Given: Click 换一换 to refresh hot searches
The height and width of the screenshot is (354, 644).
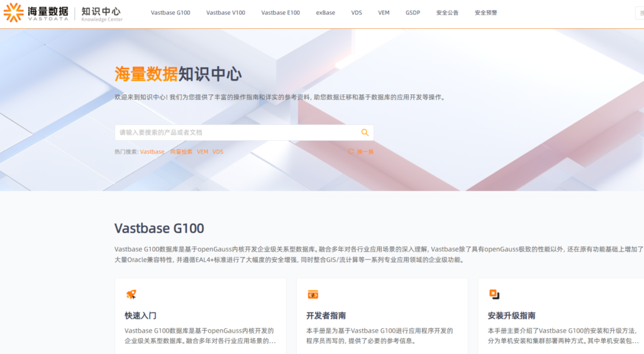Looking at the screenshot, I should tap(365, 152).
